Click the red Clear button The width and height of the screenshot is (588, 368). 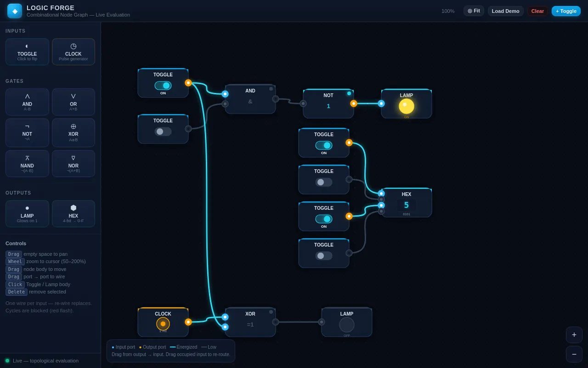pyautogui.click(x=537, y=11)
